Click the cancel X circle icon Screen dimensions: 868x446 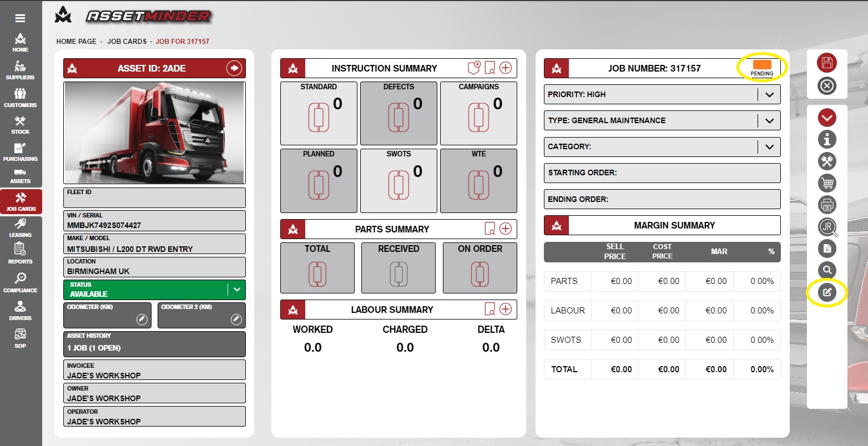[x=827, y=86]
